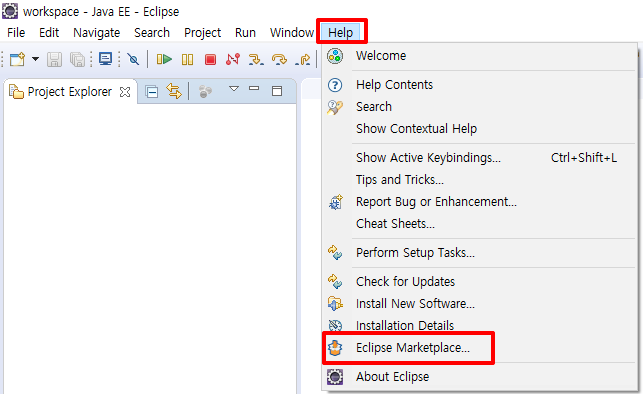Open the Project menu
The image size is (643, 394).
pos(203,32)
